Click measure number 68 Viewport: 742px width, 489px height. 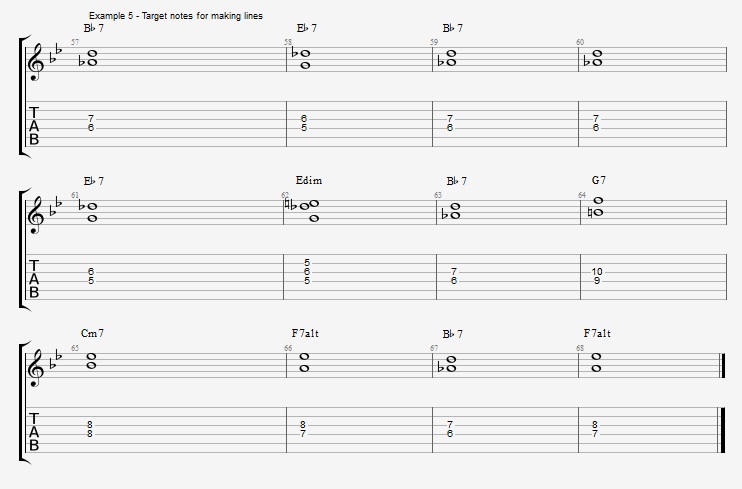pos(580,348)
